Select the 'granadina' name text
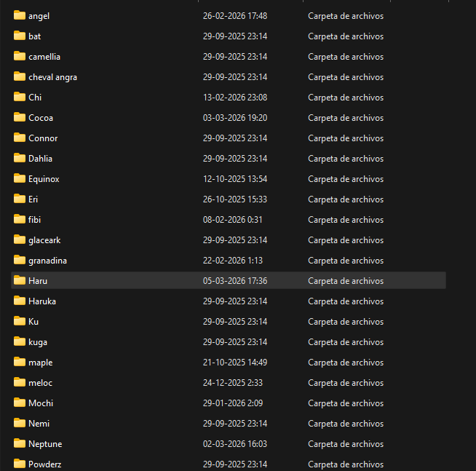The image size is (476, 471). pos(47,261)
